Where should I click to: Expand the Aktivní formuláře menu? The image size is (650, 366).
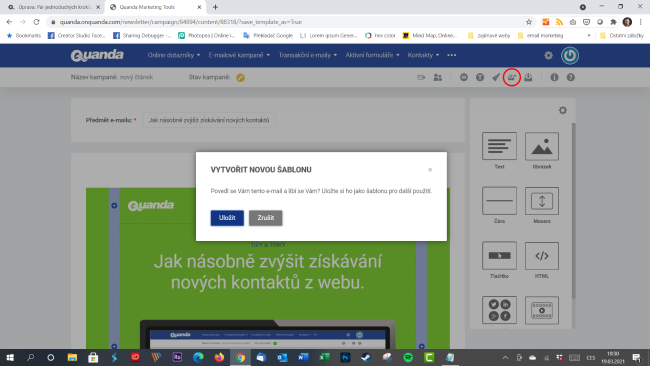(372, 55)
